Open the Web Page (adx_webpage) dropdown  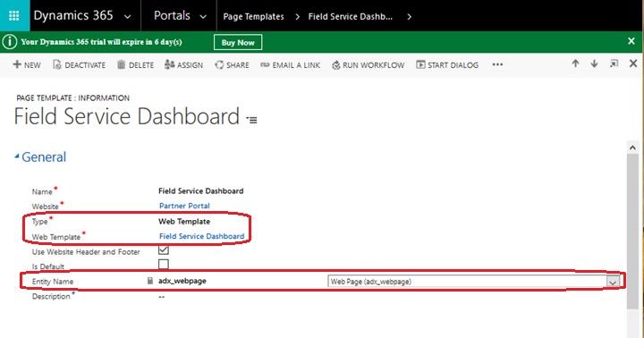pos(473,282)
